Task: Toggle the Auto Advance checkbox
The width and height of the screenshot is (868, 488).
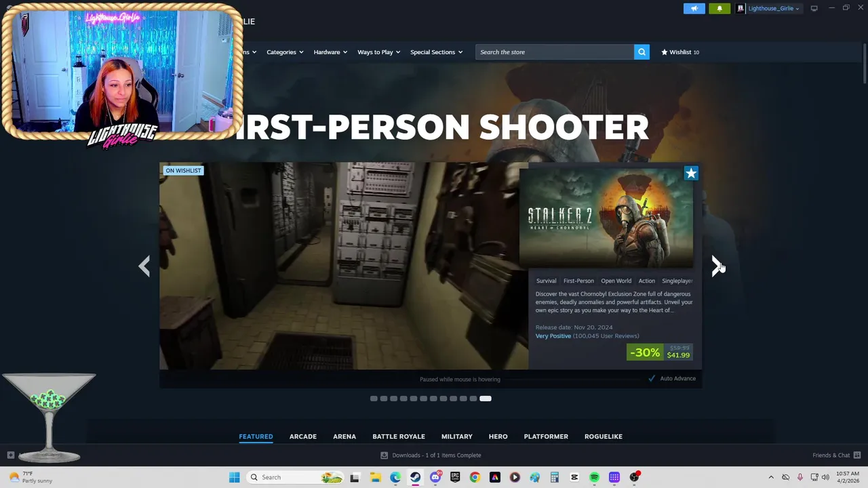Action: coord(652,378)
